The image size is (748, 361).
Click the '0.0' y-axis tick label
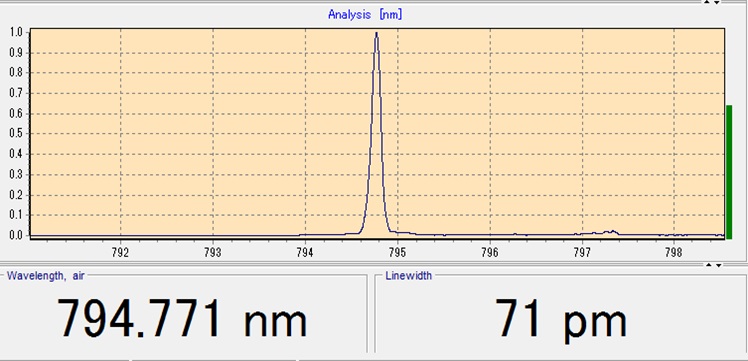pyautogui.click(x=16, y=236)
